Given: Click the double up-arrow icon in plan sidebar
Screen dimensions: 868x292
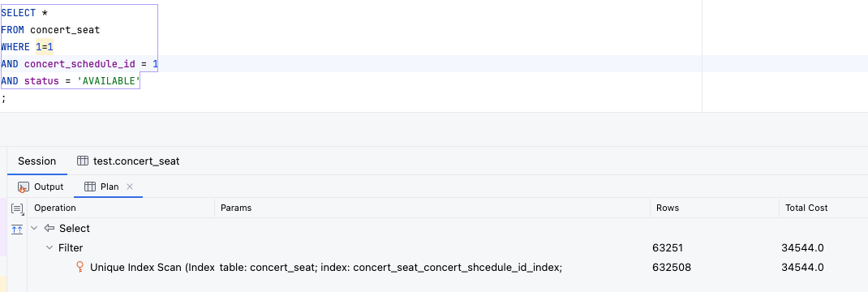Looking at the screenshot, I should coord(17,229).
